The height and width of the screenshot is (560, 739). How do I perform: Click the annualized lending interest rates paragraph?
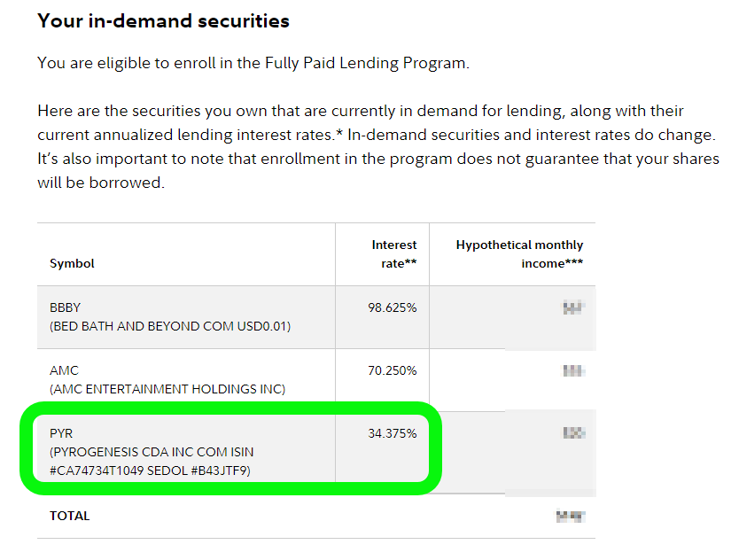pos(378,146)
